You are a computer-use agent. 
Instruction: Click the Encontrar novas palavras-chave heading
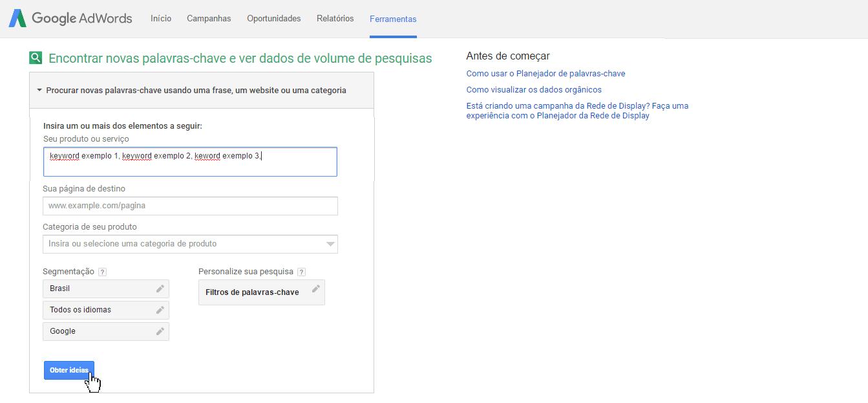pos(240,58)
